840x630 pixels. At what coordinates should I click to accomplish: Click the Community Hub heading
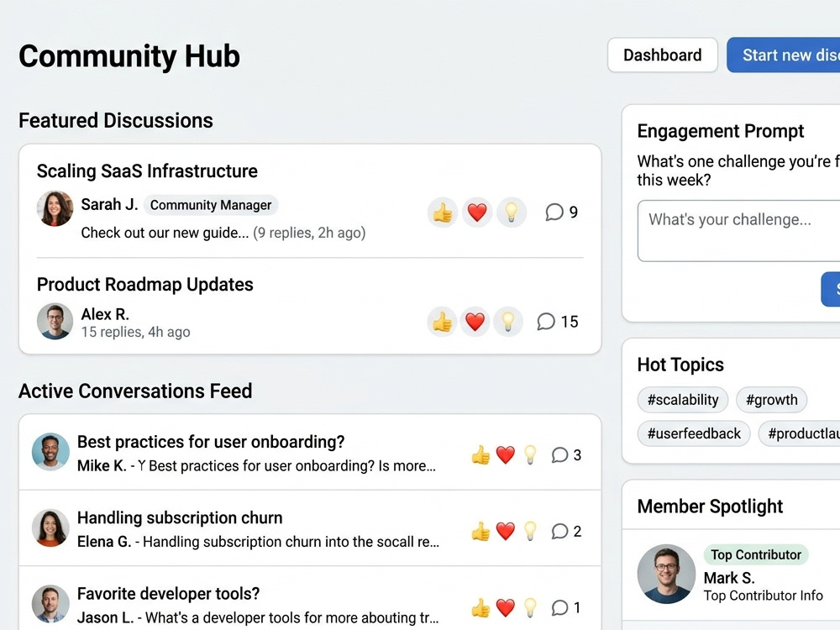coord(129,56)
